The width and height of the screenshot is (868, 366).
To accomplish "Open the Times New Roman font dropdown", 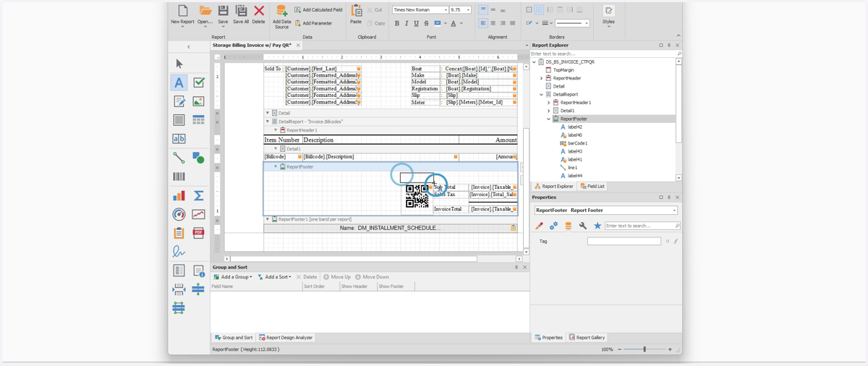I will tap(420, 10).
